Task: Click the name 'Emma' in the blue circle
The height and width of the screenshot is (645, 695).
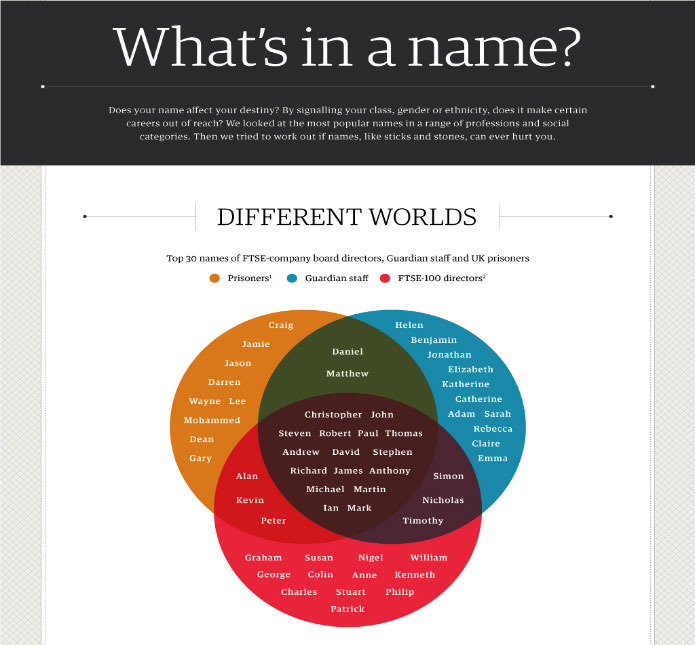Action: click(x=492, y=458)
